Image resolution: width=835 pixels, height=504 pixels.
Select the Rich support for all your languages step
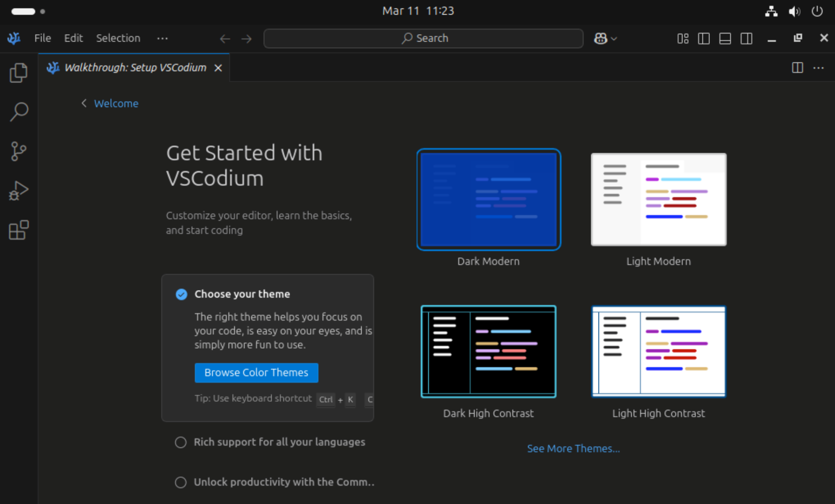pos(279,442)
